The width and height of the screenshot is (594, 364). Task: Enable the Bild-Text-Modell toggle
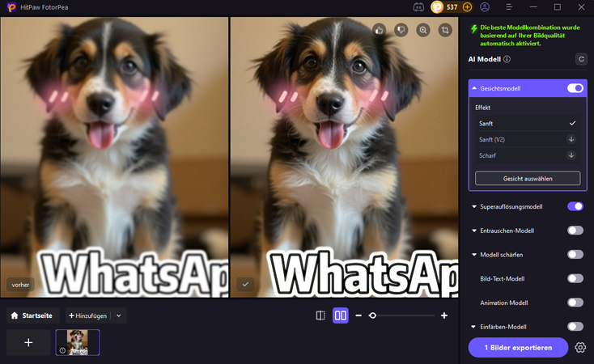click(x=575, y=278)
